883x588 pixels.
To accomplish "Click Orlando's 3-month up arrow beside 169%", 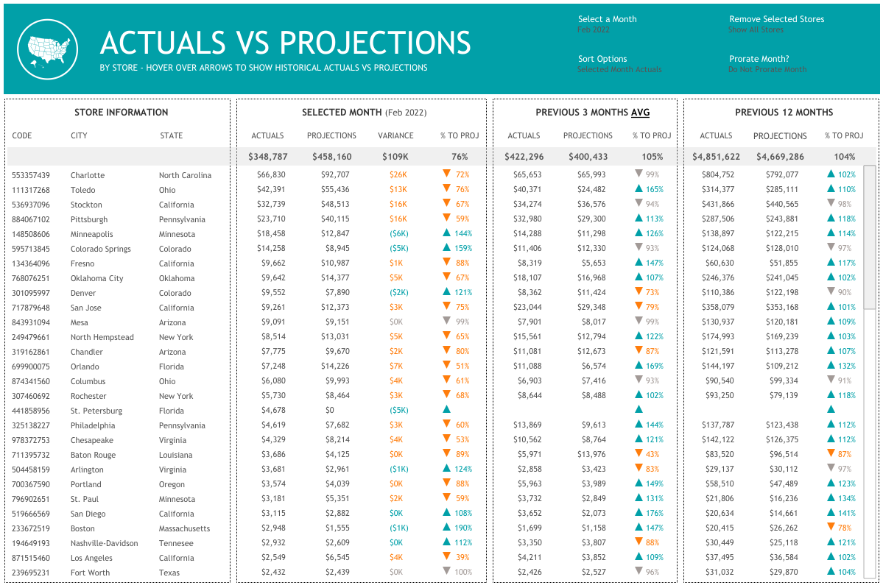I will coord(638,365).
